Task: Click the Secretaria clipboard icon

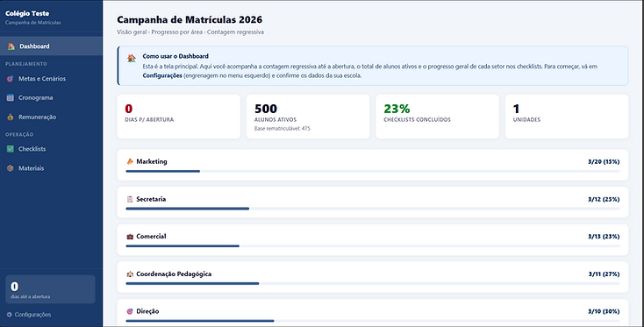Action: coord(130,199)
